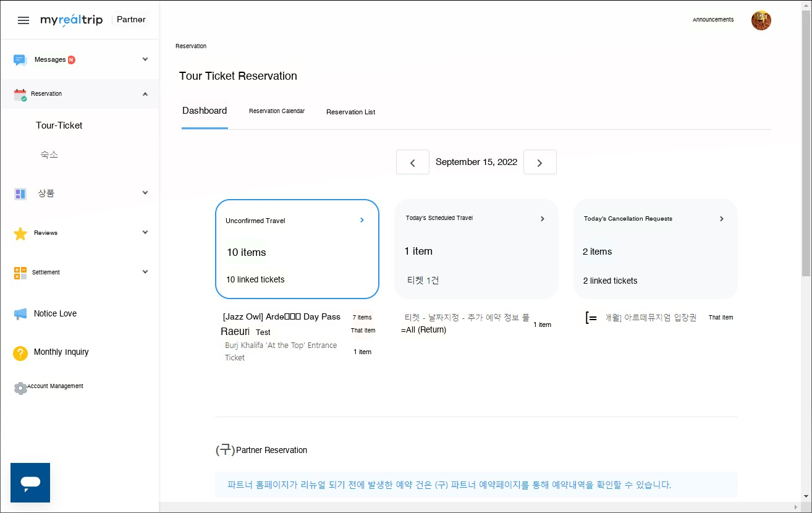Click the Notice Love megaphone icon

point(20,314)
